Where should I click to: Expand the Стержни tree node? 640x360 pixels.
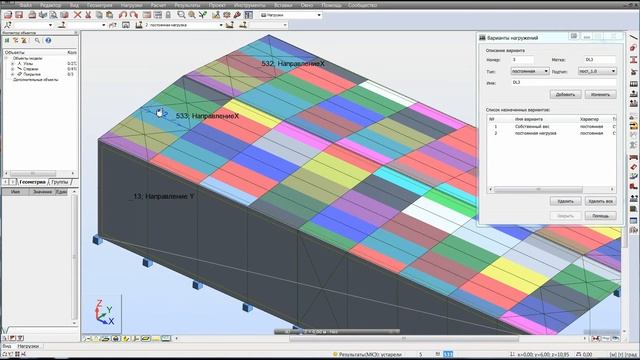click(12, 69)
